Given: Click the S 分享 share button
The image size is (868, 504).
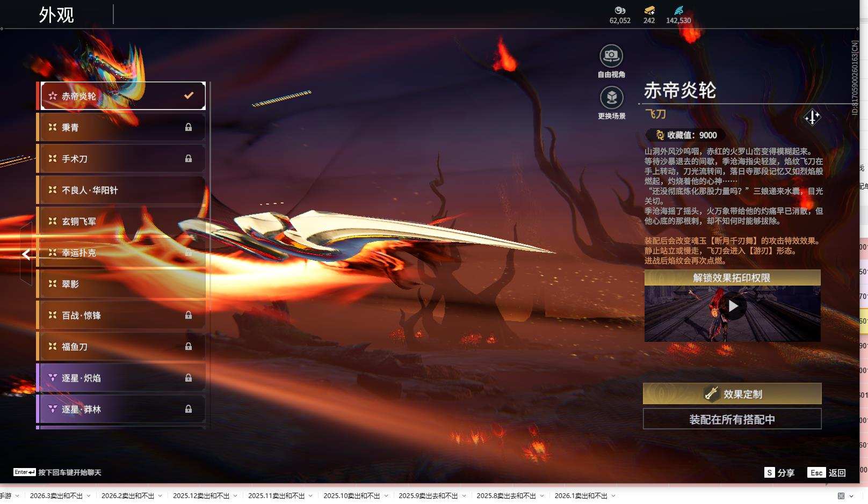Looking at the screenshot, I should pos(779,472).
